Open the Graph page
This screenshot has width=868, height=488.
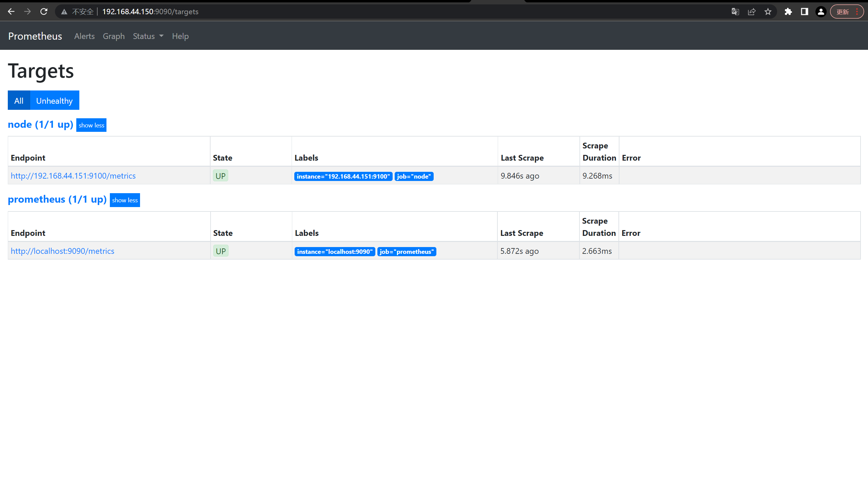point(114,36)
